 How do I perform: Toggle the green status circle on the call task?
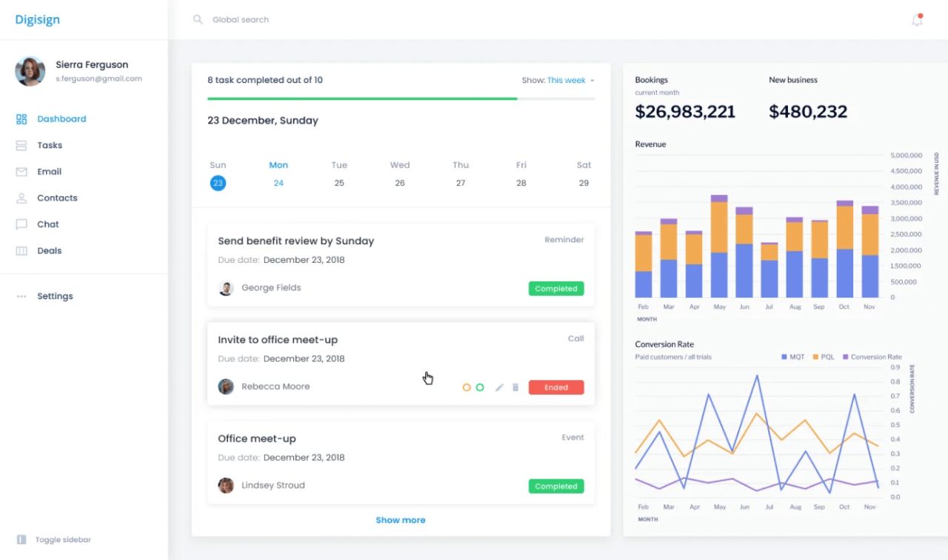(480, 387)
